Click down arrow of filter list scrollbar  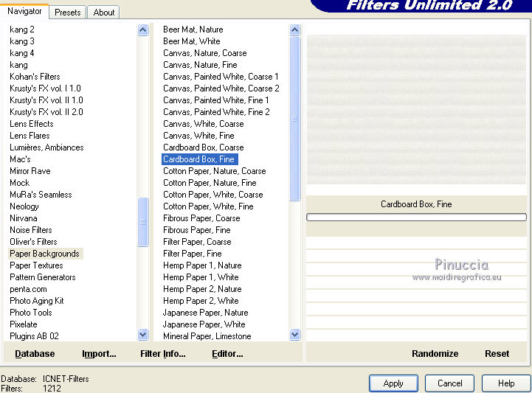point(295,335)
